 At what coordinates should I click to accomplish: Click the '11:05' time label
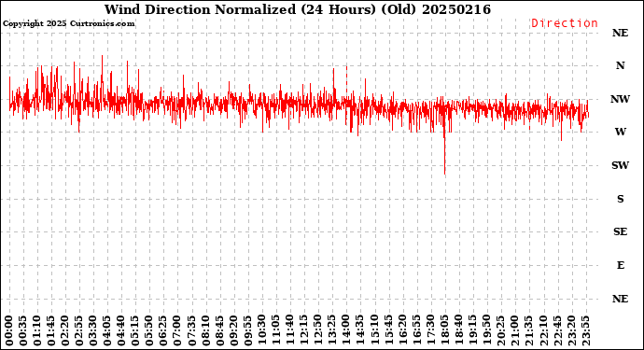pyautogui.click(x=276, y=331)
